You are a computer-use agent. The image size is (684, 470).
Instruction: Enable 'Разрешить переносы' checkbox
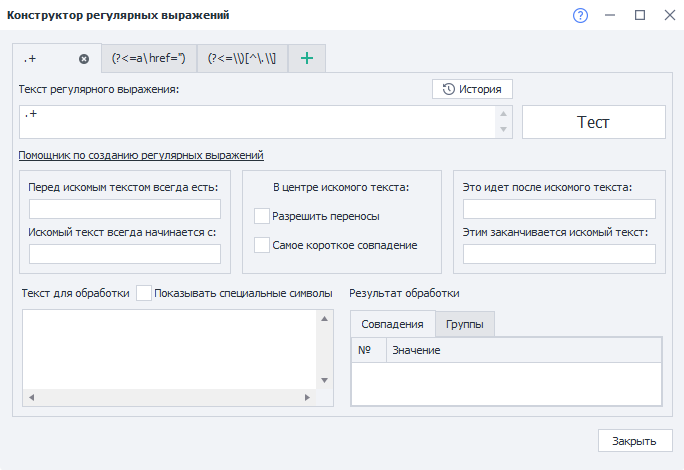262,216
